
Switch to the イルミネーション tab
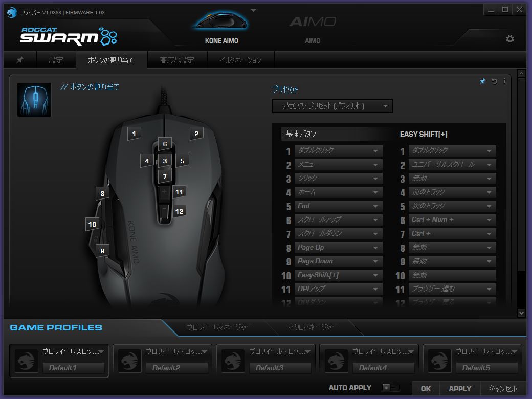click(x=240, y=60)
